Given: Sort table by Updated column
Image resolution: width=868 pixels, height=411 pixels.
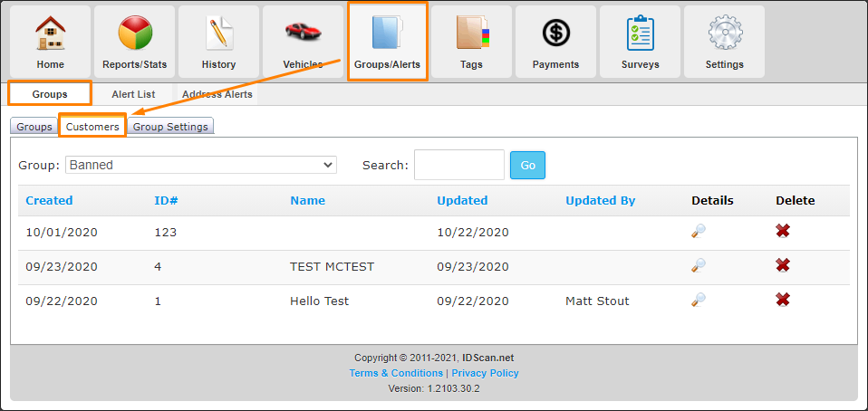Looking at the screenshot, I should point(462,200).
